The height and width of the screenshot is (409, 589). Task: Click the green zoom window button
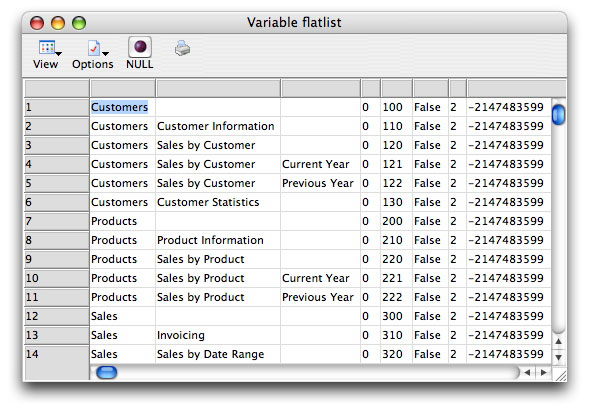click(79, 23)
